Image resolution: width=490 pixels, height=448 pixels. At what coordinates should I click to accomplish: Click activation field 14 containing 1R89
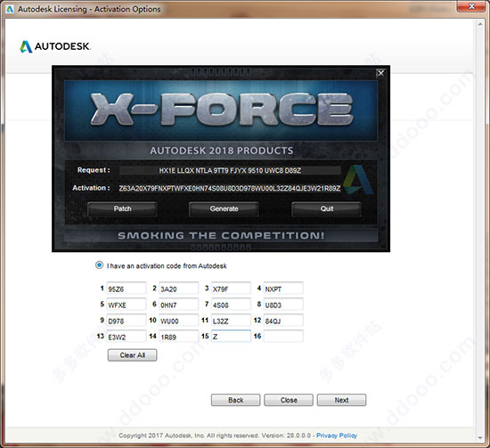[x=178, y=337]
